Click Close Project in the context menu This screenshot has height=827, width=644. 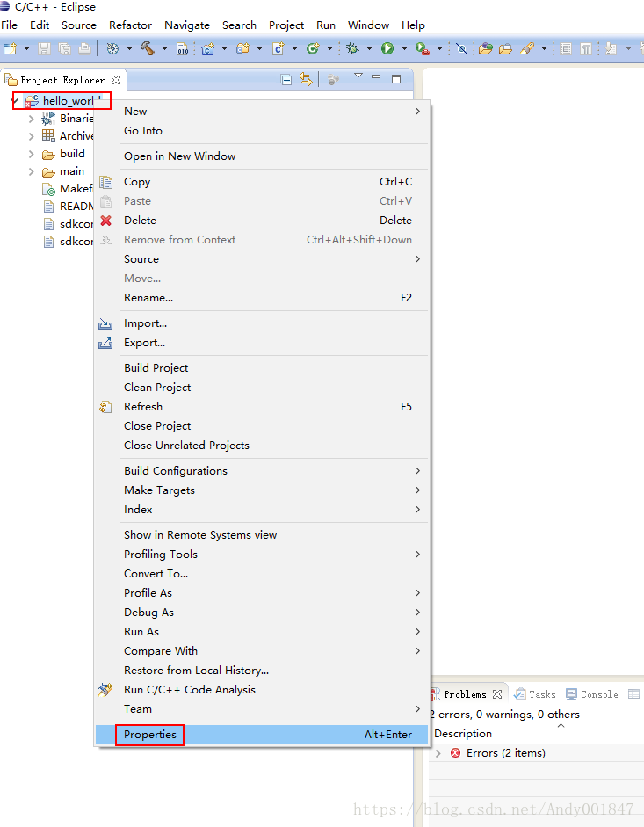262,425
